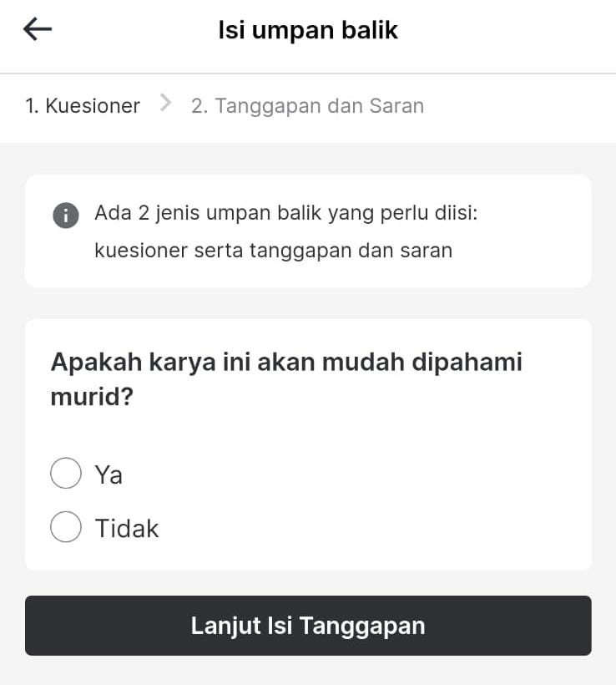Click the info icon in the notice
Screen dimensions: 616x685
(65, 215)
